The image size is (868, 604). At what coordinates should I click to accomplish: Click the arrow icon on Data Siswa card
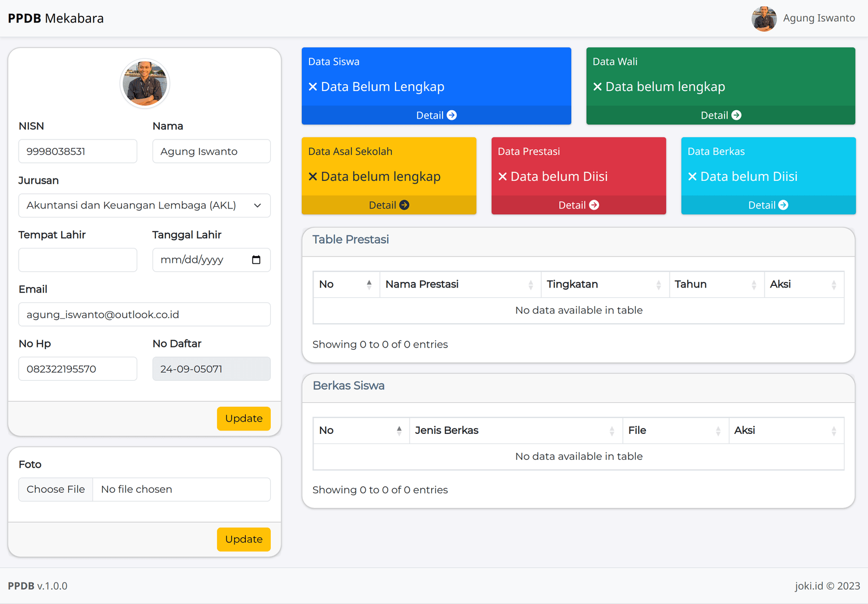452,115
